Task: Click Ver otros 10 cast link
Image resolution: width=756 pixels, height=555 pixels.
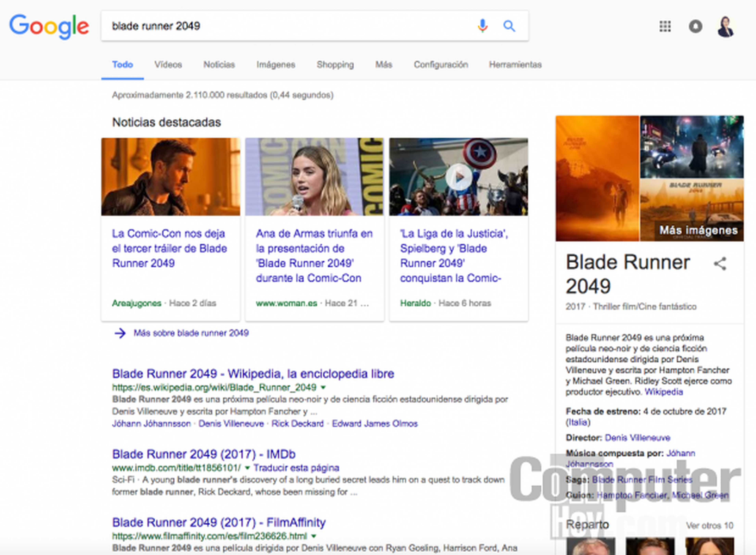Action: coord(710,525)
